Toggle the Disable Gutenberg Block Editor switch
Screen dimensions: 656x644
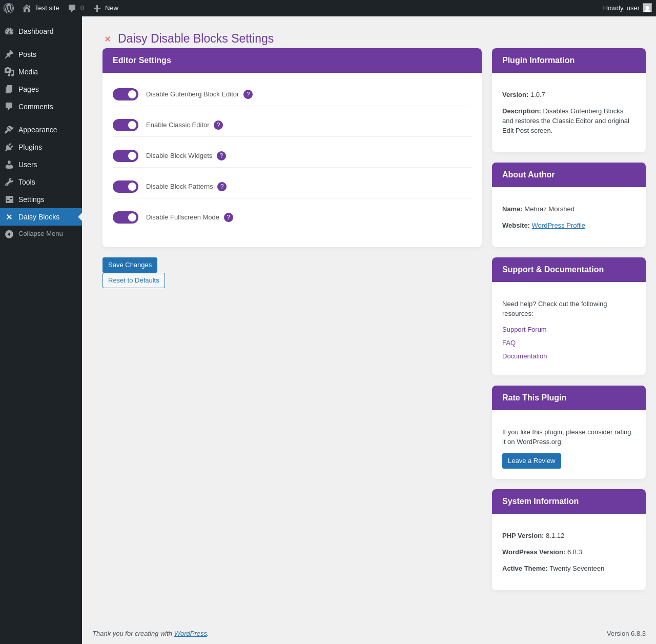[x=126, y=94]
